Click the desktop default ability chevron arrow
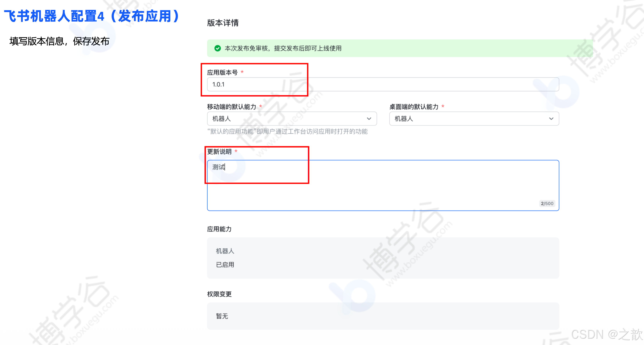 point(551,119)
